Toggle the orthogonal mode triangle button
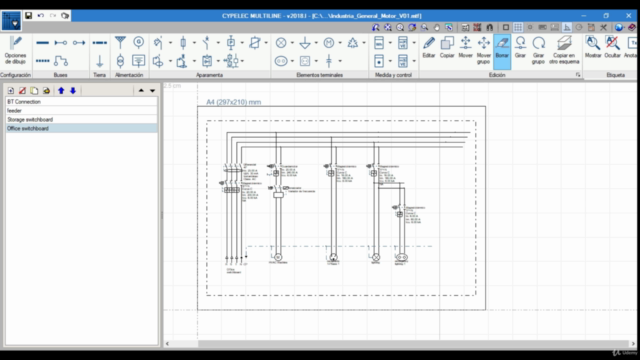Viewport: 640px width, 360px height. (567, 27)
